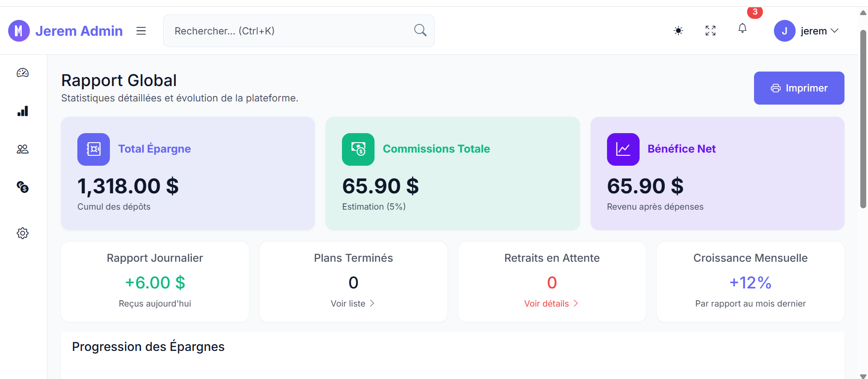Click the Revenu après dépenses caption
Screen dimensions: 868x379
click(655, 206)
